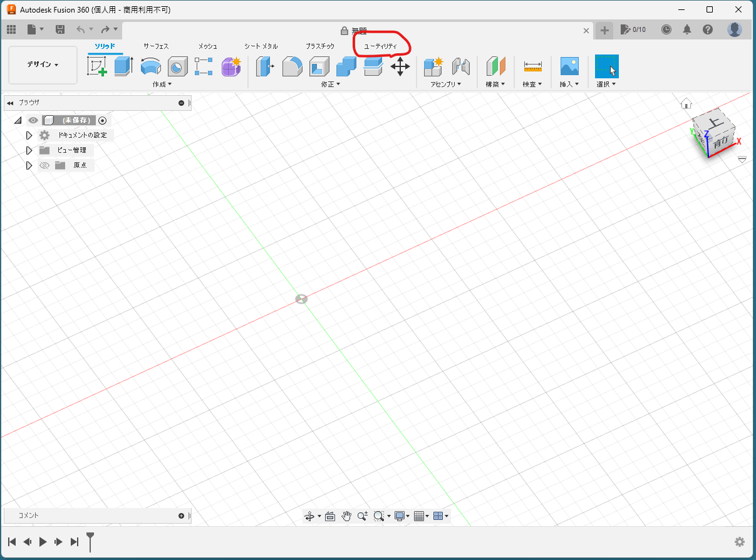Select the Insert Image tool
The height and width of the screenshot is (560, 756).
(x=569, y=66)
